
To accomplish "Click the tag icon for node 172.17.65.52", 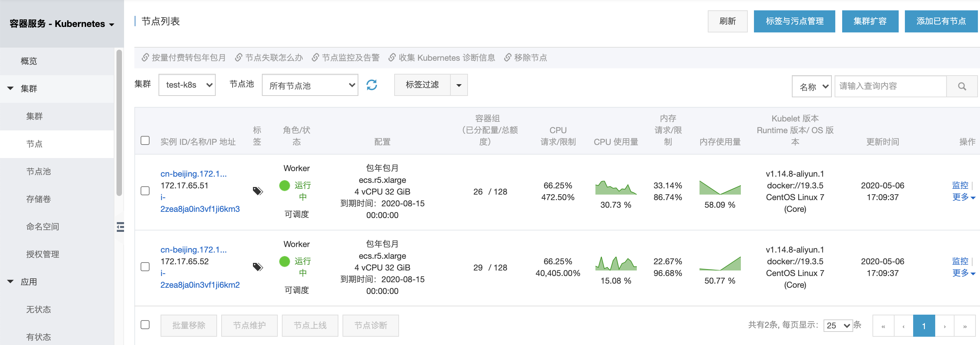I will pyautogui.click(x=258, y=267).
